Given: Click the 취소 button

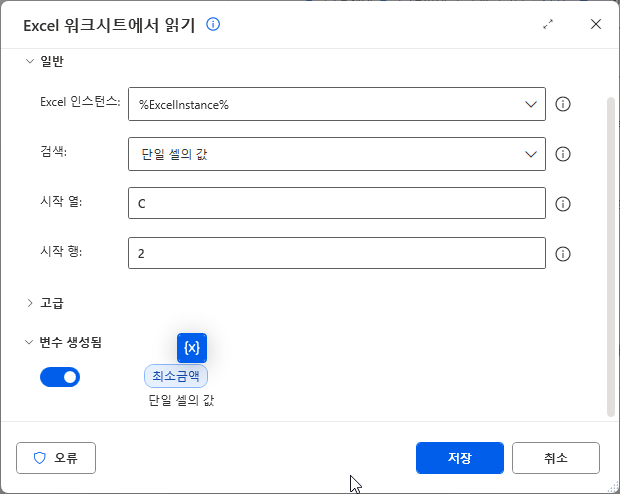Looking at the screenshot, I should (556, 458).
